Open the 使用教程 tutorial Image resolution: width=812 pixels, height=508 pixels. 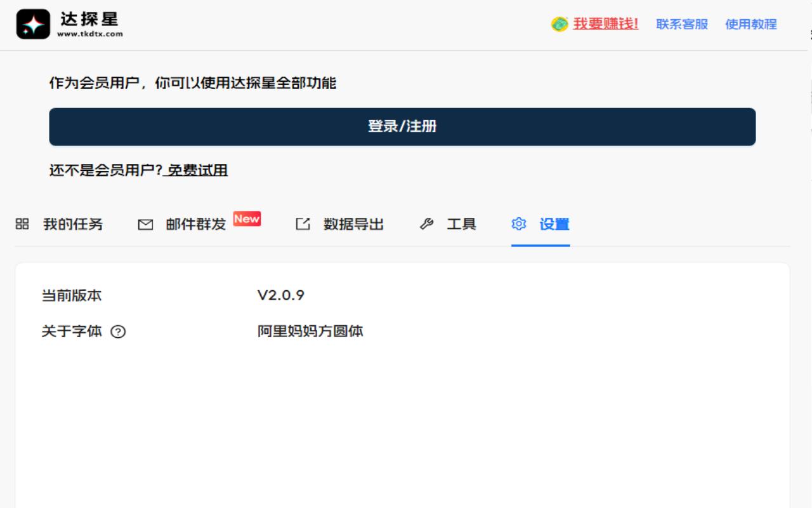point(750,25)
